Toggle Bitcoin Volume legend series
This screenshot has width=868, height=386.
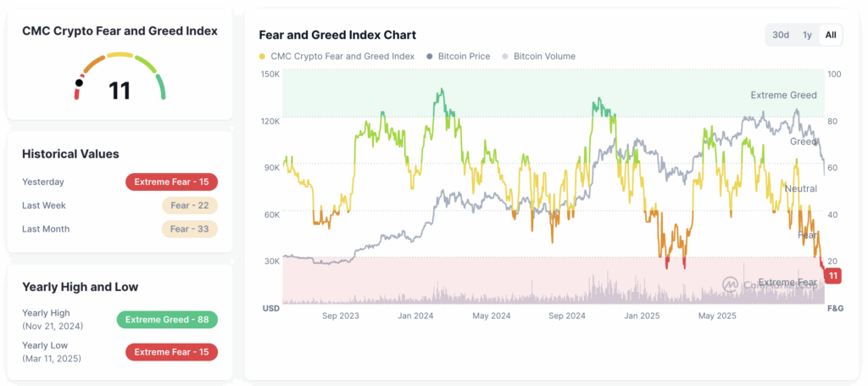click(546, 57)
